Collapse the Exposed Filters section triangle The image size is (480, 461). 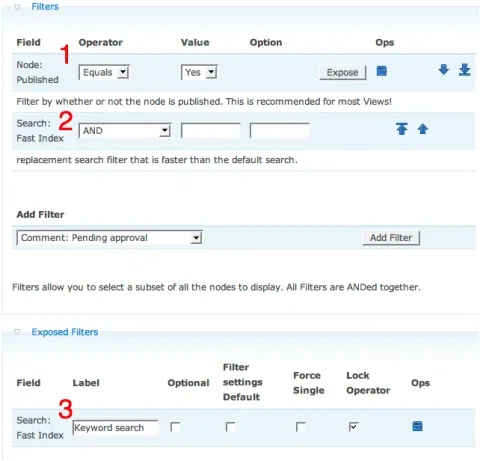click(17, 332)
